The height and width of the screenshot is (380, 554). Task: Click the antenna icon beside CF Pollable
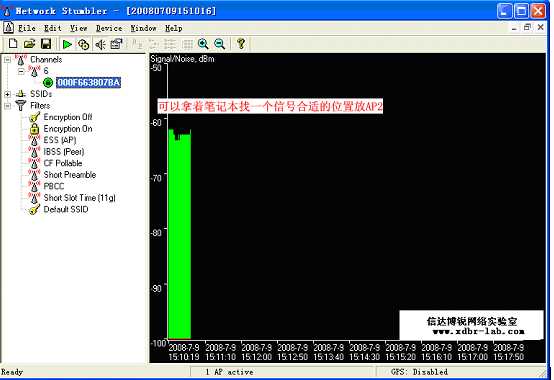(34, 164)
